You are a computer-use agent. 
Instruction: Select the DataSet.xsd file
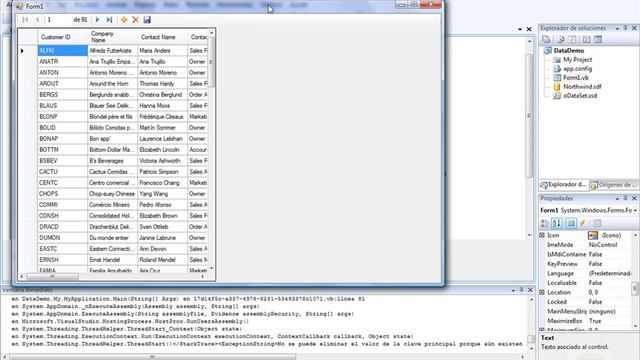[580, 96]
